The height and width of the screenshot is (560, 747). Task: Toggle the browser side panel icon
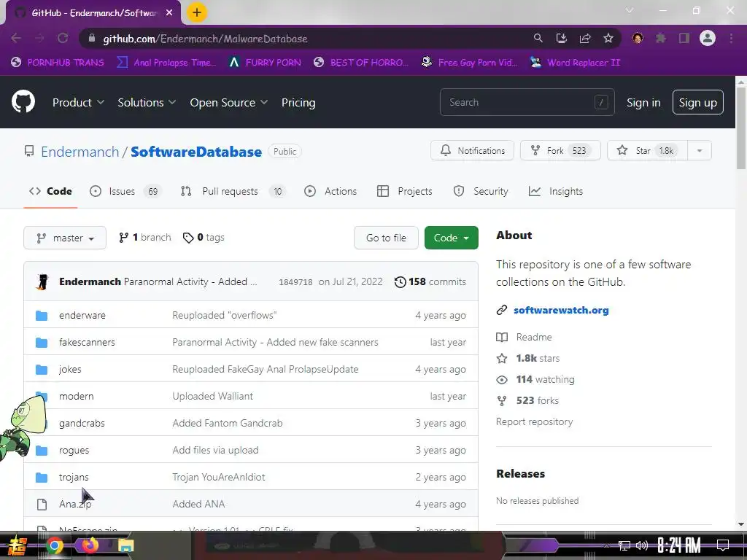684,38
